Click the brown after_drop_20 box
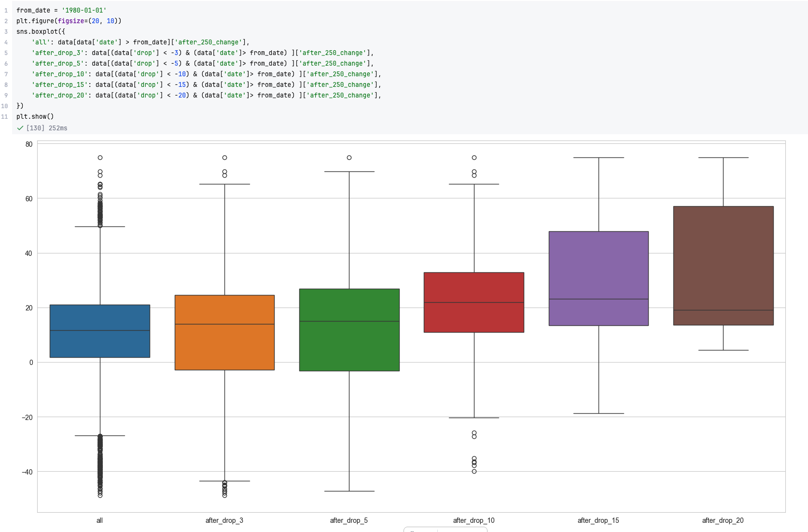808x532 pixels. [x=724, y=266]
